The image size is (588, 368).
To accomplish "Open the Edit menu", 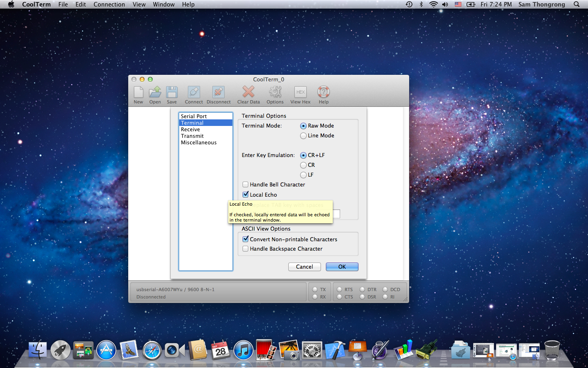I will click(80, 4).
